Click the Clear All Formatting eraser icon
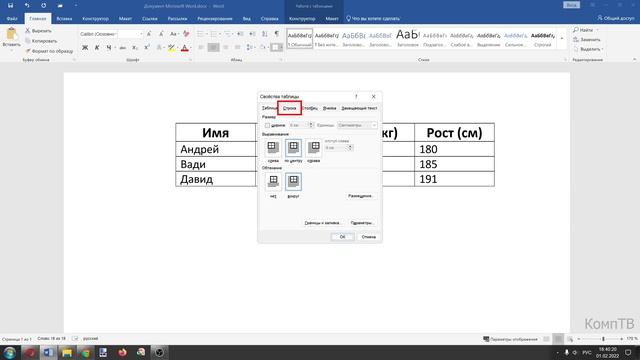 [x=186, y=34]
